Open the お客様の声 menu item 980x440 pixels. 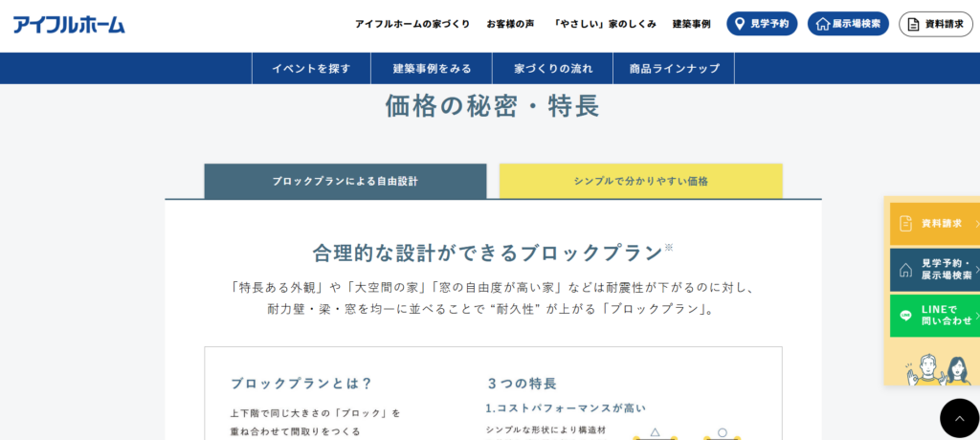coord(510,24)
